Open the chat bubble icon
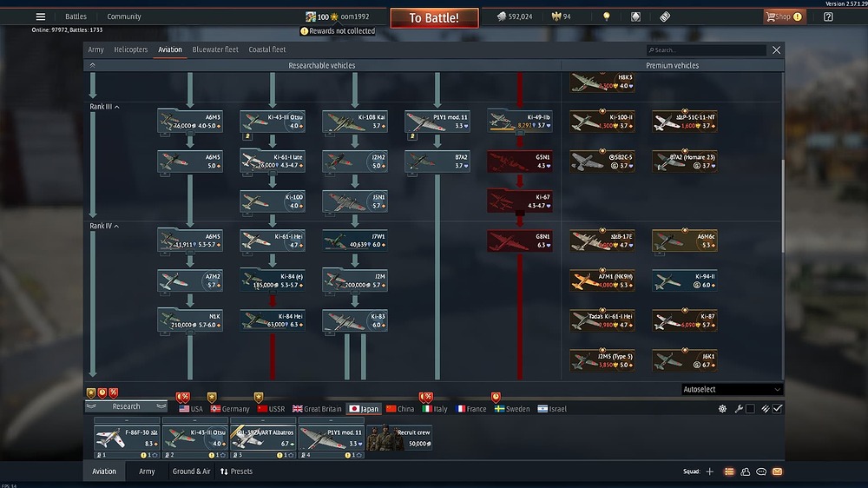 point(761,472)
